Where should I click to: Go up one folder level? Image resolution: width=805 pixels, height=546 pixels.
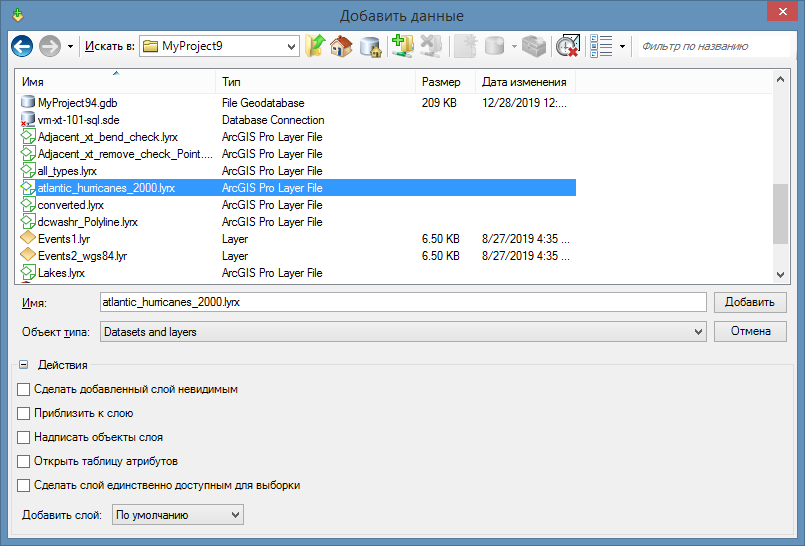[x=315, y=46]
